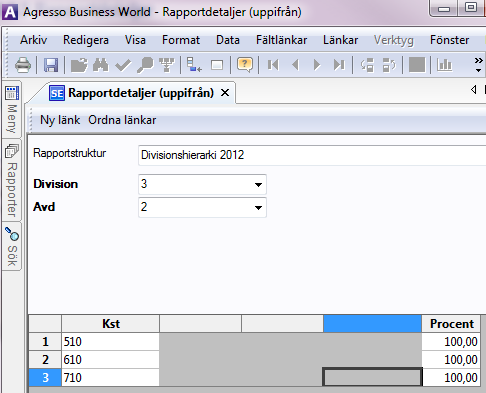Click the Kst cell 610
This screenshot has height=393, width=486.
110,360
